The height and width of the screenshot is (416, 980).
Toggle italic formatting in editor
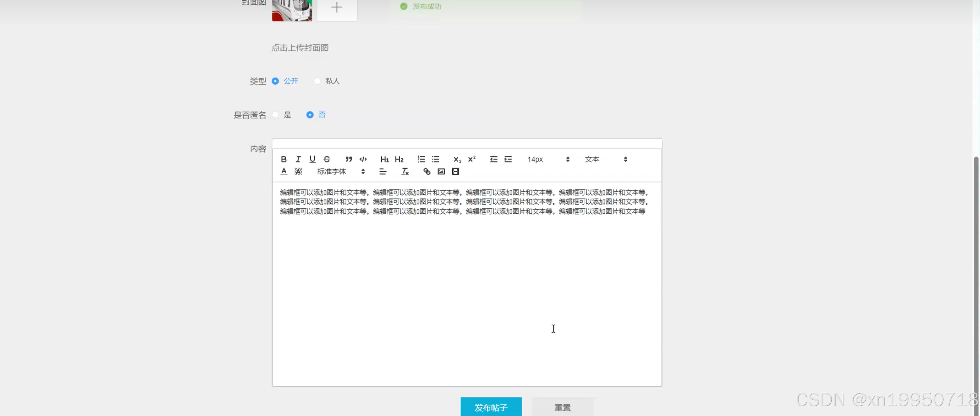[x=298, y=159]
